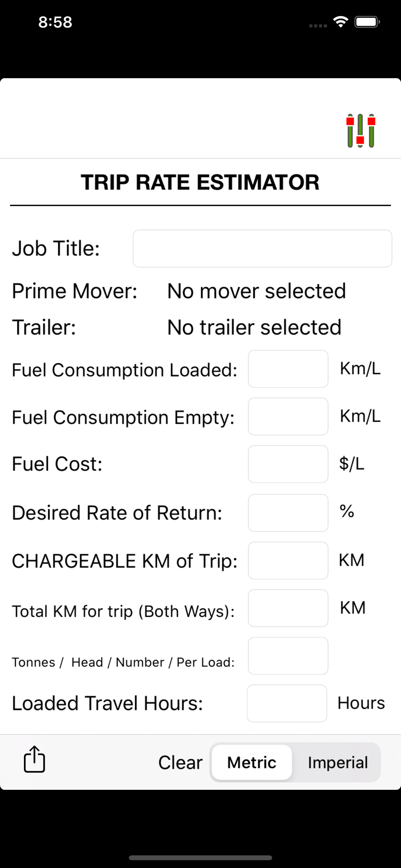Viewport: 401px width, 868px height.
Task: Tap the TRIP RATE ESTIMATOR heading
Action: coord(200,182)
